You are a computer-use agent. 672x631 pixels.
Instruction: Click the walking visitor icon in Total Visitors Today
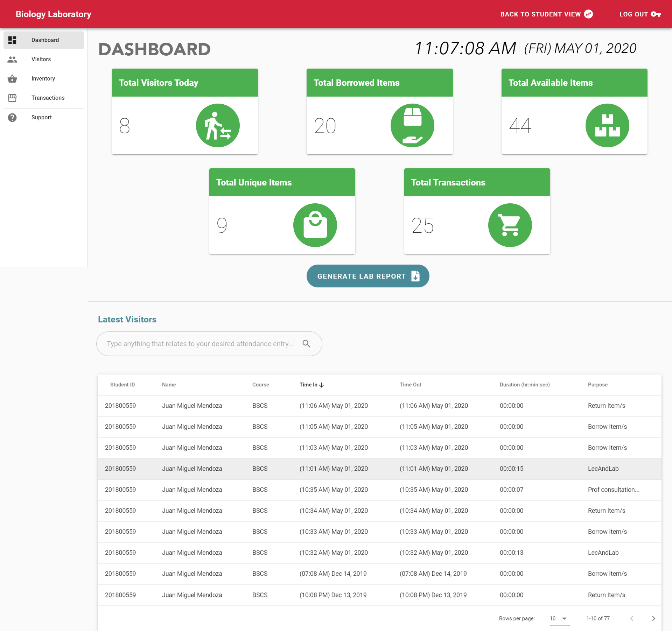(x=218, y=126)
